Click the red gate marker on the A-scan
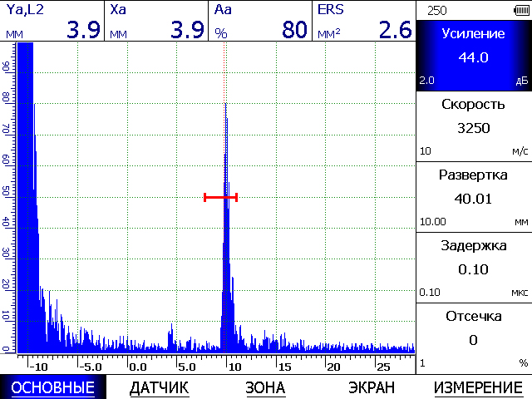Viewport: 532px width, 399px height. point(220,197)
